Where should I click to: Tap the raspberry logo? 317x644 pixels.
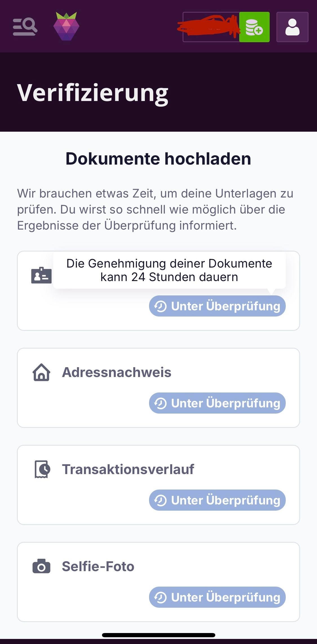[66, 26]
